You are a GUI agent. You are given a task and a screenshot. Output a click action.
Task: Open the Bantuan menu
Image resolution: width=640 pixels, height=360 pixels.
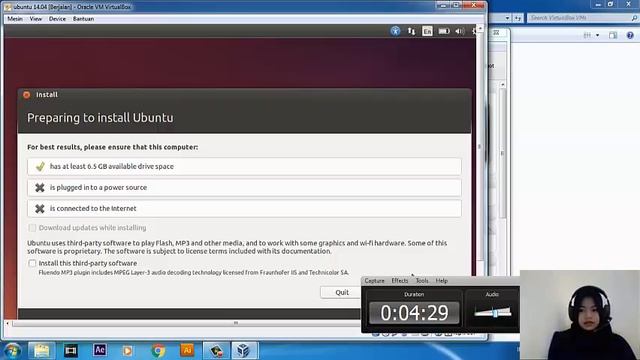(83, 19)
